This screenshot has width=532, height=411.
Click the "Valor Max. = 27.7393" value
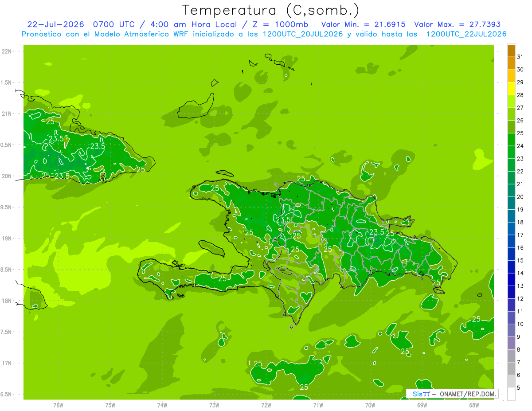(458, 24)
